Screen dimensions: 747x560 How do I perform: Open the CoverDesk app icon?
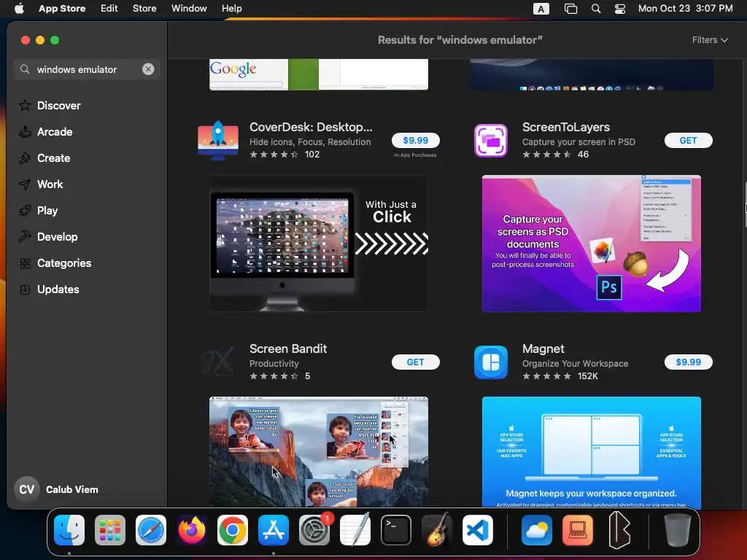click(x=218, y=141)
